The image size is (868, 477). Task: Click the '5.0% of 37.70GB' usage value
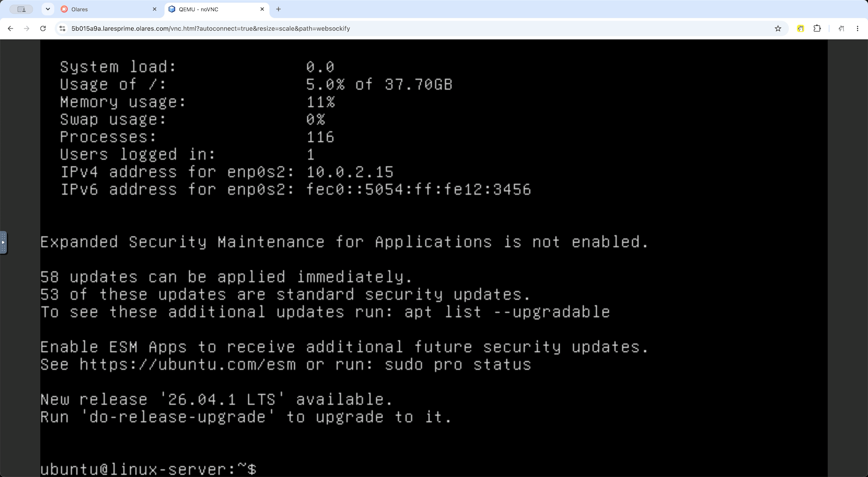pyautogui.click(x=379, y=85)
